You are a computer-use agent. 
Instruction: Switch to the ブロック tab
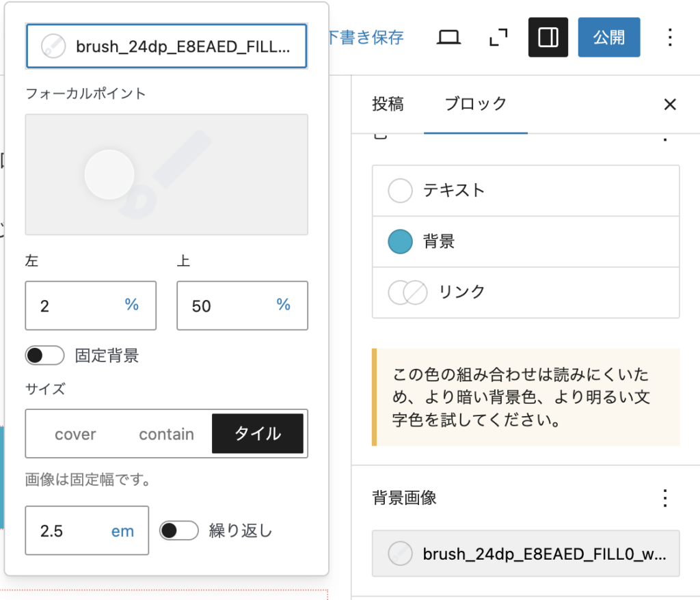click(x=476, y=104)
